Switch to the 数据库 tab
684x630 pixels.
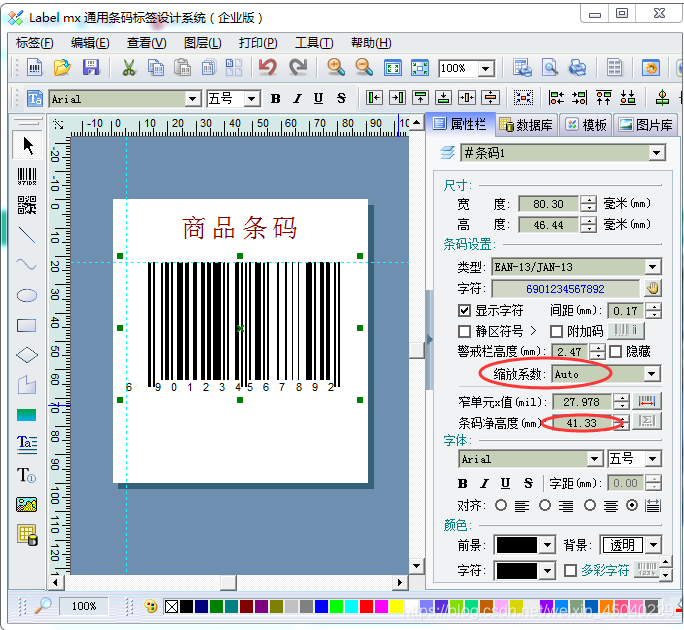tap(526, 125)
